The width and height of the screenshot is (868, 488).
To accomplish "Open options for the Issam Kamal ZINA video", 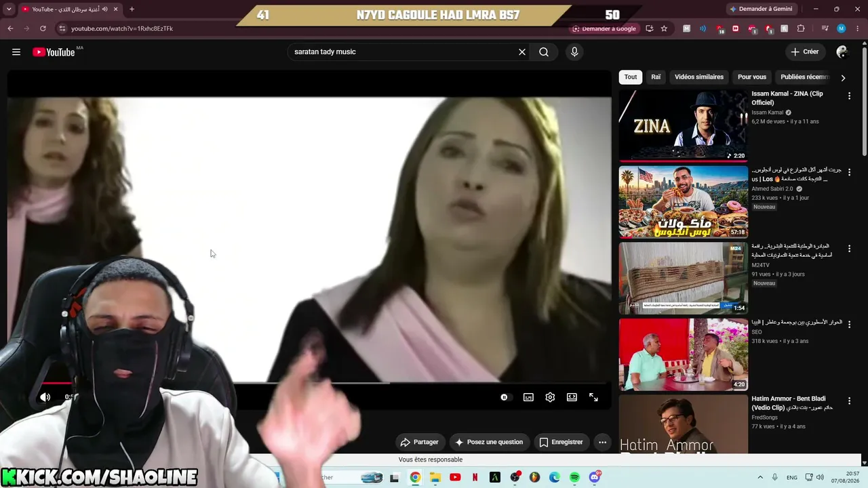I will [x=849, y=96].
